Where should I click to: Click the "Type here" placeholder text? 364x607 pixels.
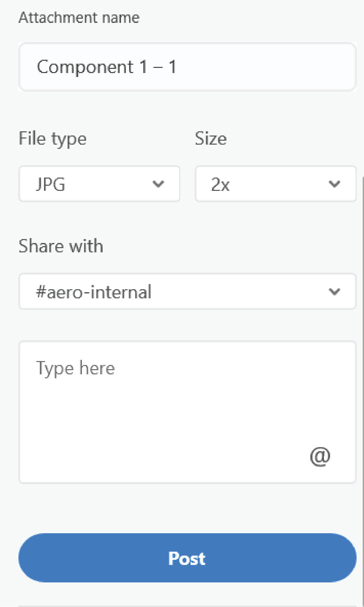pyautogui.click(x=75, y=368)
